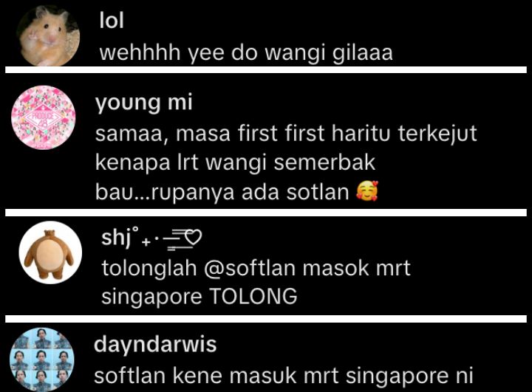
Task: Tap the pink Produce 48 avatar
Action: point(44,117)
